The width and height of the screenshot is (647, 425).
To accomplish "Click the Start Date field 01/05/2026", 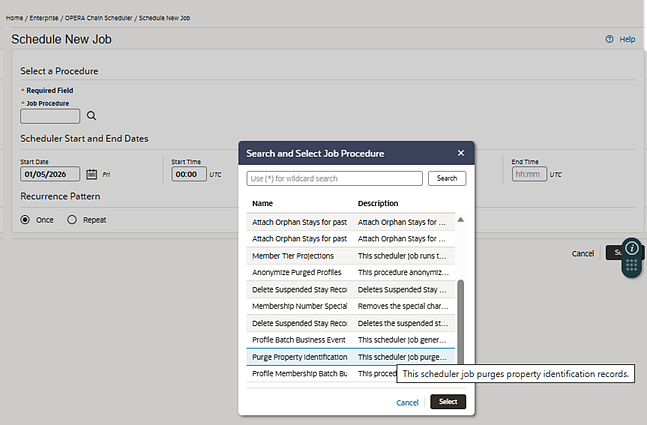I will coord(50,174).
